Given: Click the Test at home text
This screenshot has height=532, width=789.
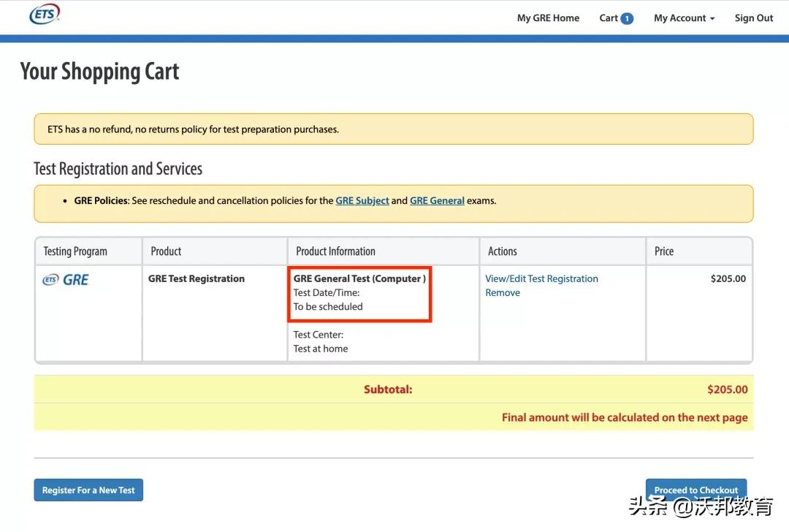Looking at the screenshot, I should [321, 349].
